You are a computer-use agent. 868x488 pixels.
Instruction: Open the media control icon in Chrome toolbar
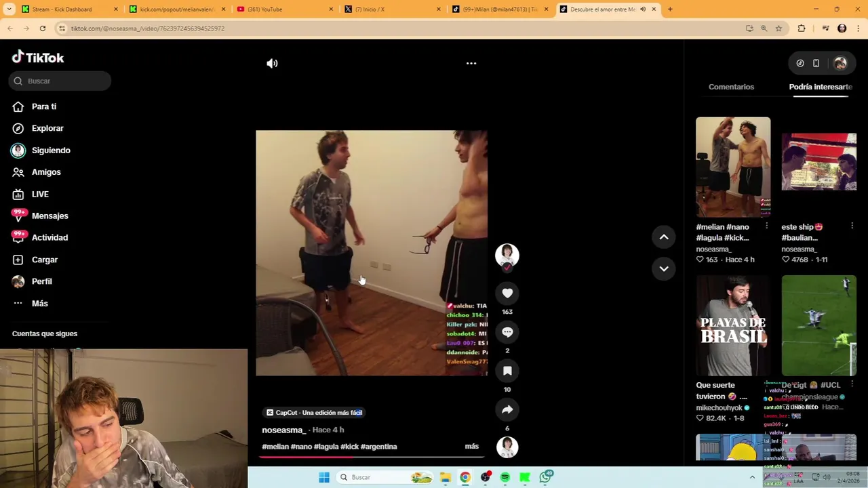point(825,28)
